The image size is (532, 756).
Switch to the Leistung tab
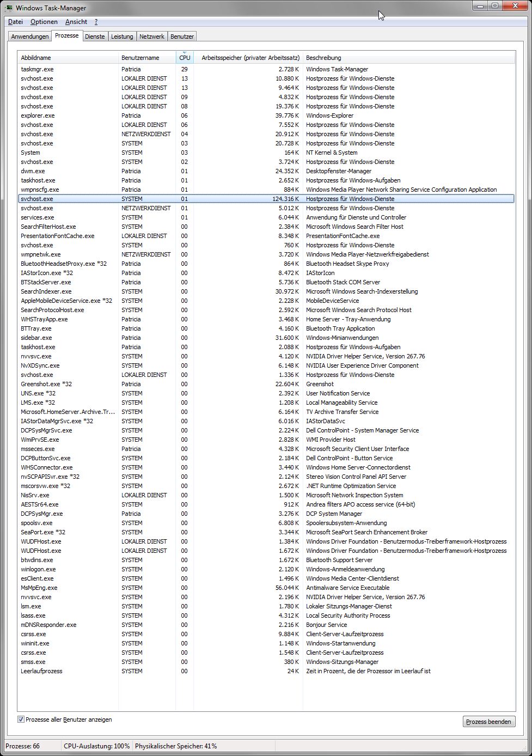[x=122, y=36]
